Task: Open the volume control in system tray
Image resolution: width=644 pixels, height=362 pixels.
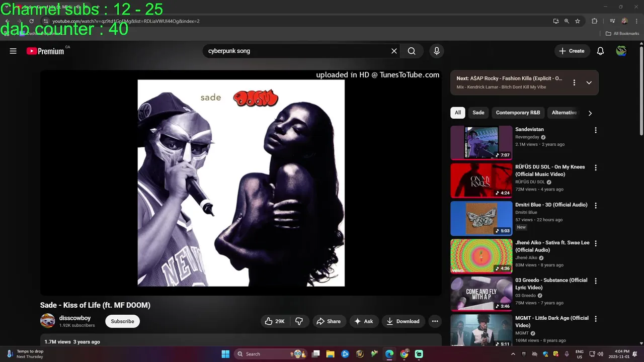Action: point(600,354)
